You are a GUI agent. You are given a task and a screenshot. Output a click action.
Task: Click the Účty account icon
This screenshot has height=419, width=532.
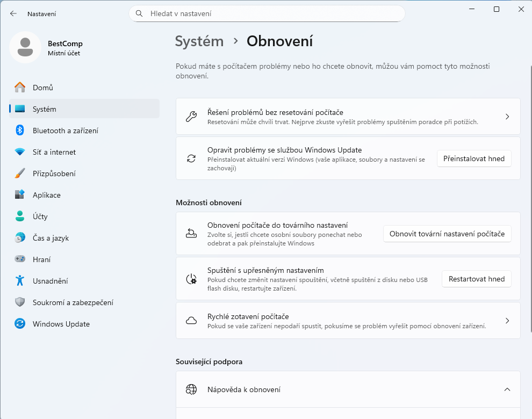coord(19,216)
